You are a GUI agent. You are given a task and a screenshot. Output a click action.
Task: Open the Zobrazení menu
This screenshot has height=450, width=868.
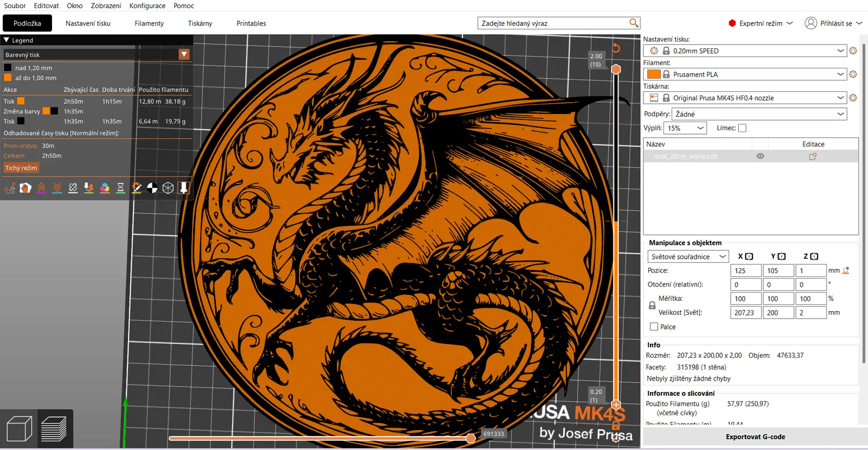click(106, 5)
